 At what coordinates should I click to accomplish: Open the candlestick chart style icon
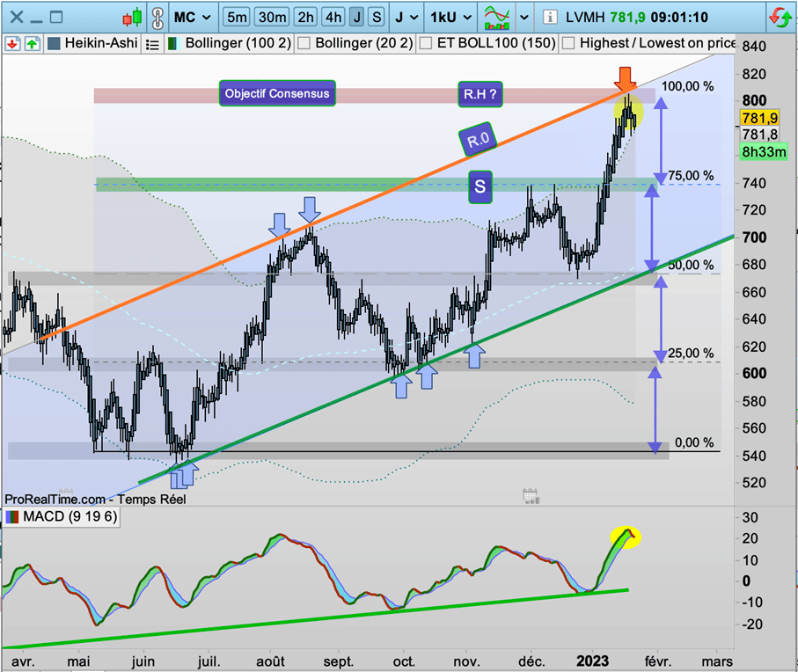click(132, 18)
